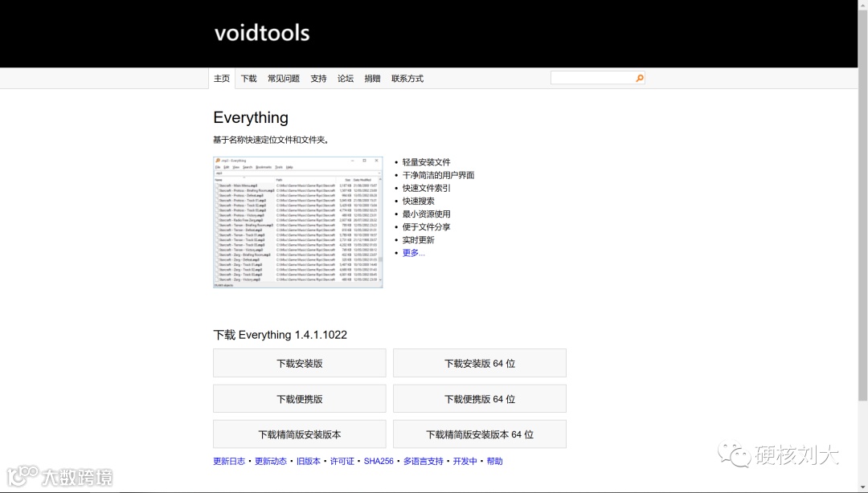Open the 下载 navigation tab
Image resolution: width=868 pixels, height=493 pixels.
[x=248, y=79]
